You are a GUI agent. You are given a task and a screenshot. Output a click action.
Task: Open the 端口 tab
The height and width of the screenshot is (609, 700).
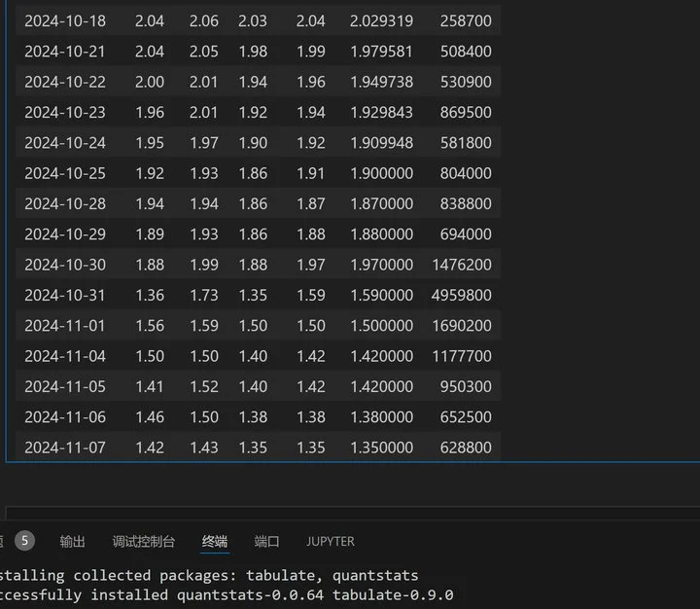pyautogui.click(x=266, y=542)
